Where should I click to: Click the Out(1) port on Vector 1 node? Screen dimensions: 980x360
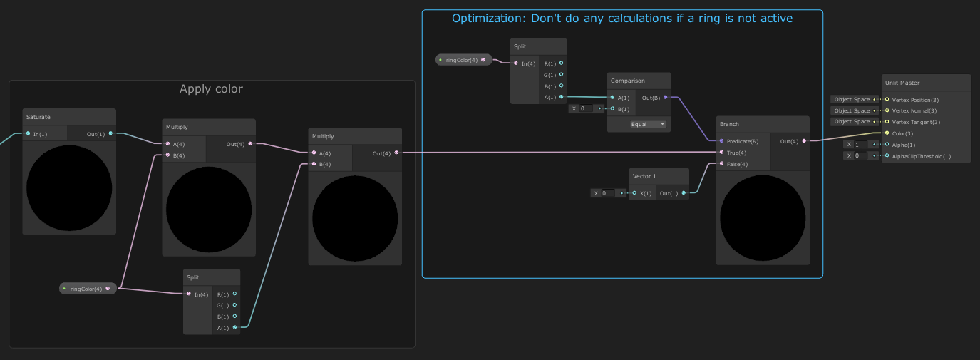684,193
